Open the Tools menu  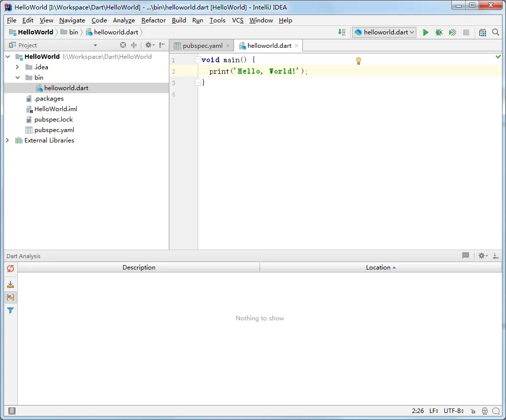[218, 20]
